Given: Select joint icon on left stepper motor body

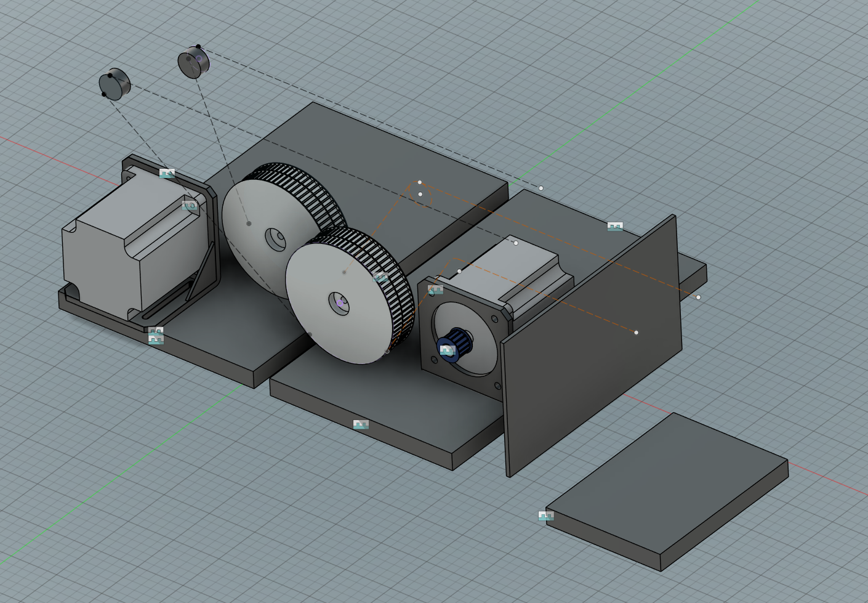Looking at the screenshot, I should click(190, 206).
